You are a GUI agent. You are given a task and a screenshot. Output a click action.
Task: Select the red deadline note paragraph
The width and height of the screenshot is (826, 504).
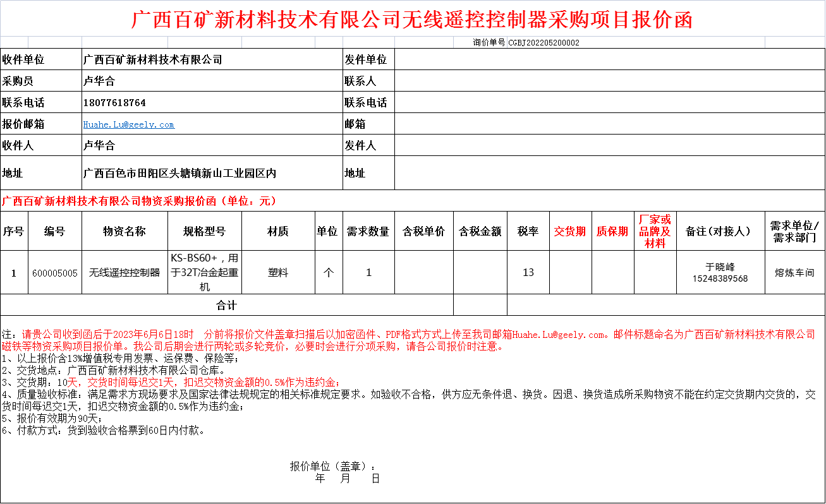(410, 340)
